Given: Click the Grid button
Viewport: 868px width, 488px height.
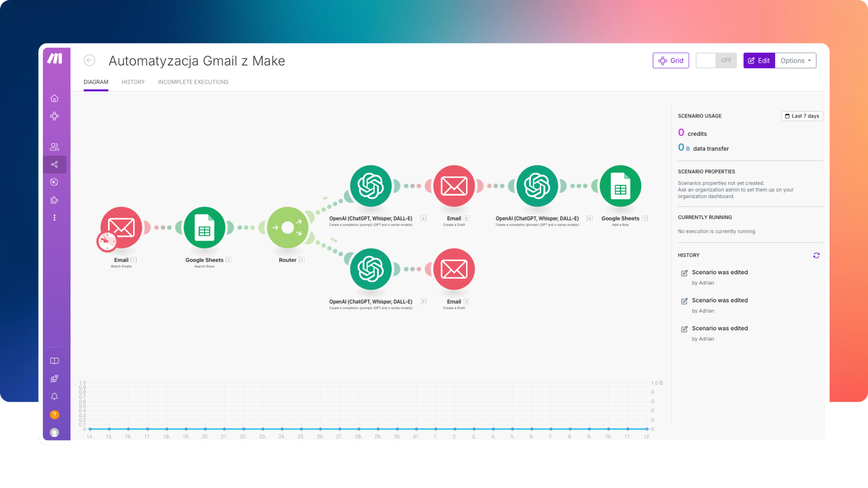Looking at the screenshot, I should pyautogui.click(x=671, y=61).
